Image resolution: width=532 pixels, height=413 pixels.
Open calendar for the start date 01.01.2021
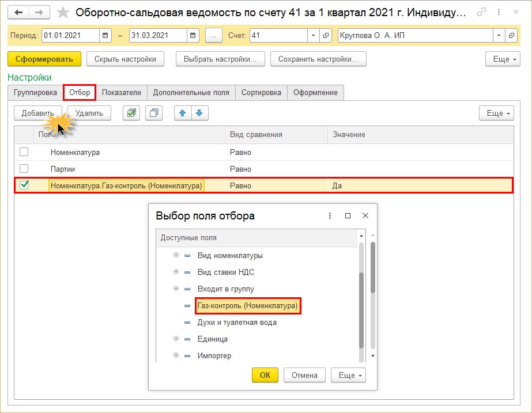[x=105, y=36]
